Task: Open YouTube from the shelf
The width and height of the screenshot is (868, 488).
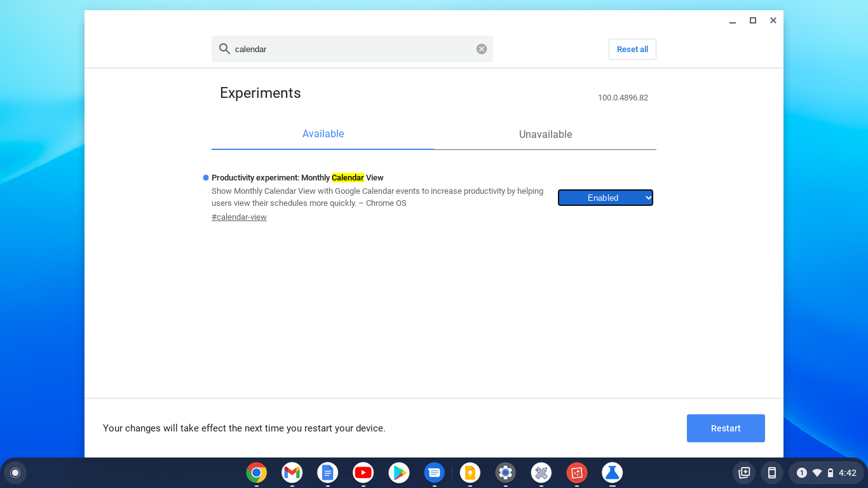Action: click(x=363, y=473)
